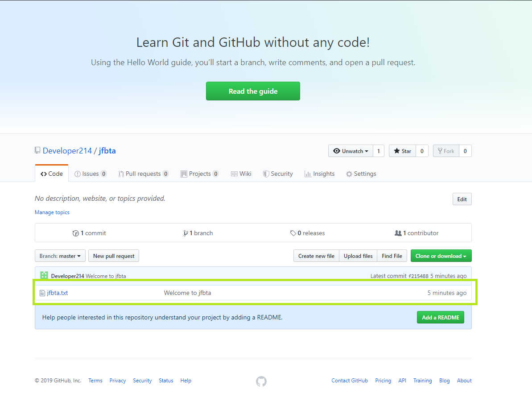Open the Training footer link
This screenshot has height=402, width=532.
coord(422,381)
